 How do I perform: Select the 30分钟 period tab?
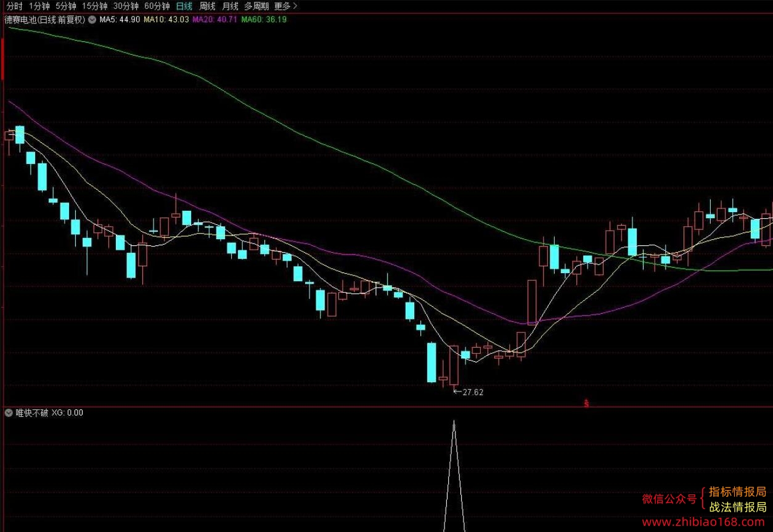coord(126,6)
